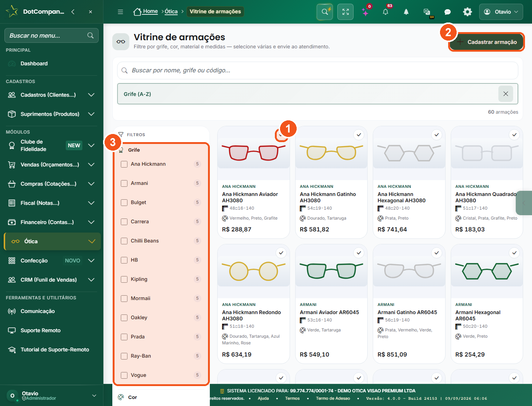Open the chat bubble icon
Screen dimensions: 532x406
[447, 12]
